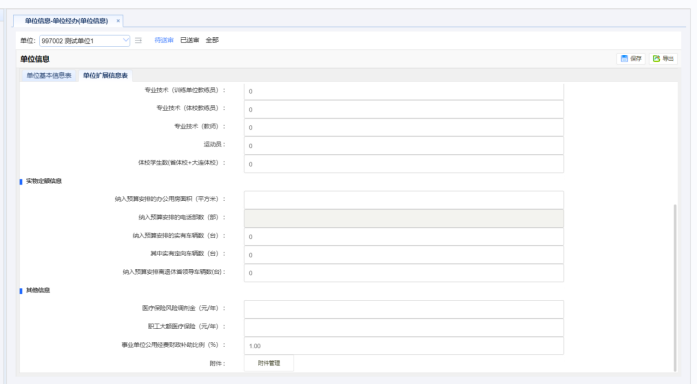This screenshot has height=384, width=697.
Task: Click the 实物定额信息 section heading
Action: [x=44, y=181]
